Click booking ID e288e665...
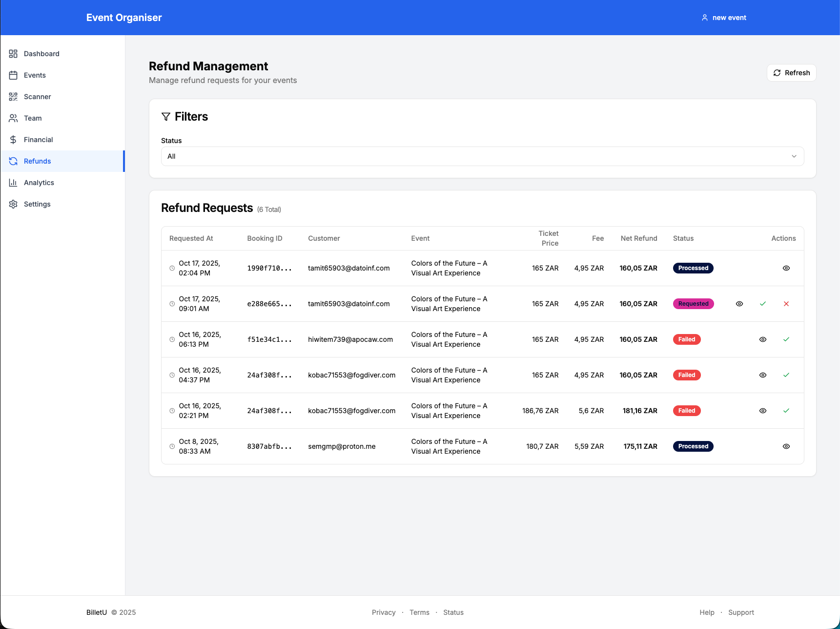The width and height of the screenshot is (840, 629). point(269,304)
